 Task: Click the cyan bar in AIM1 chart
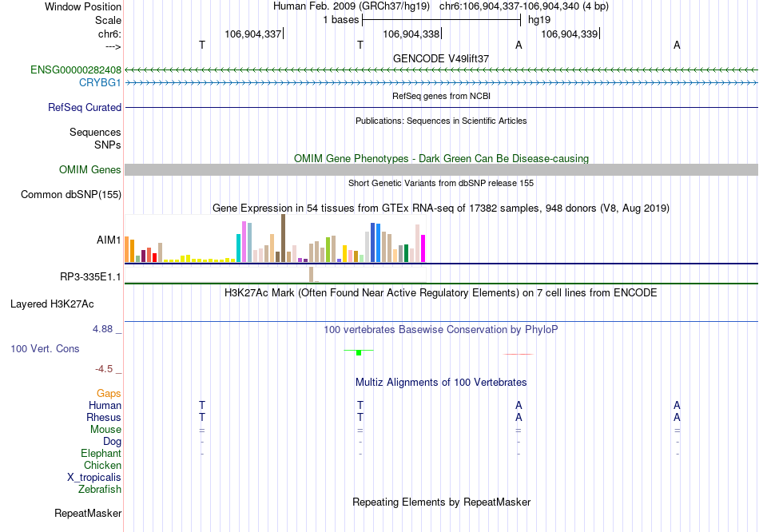point(239,248)
